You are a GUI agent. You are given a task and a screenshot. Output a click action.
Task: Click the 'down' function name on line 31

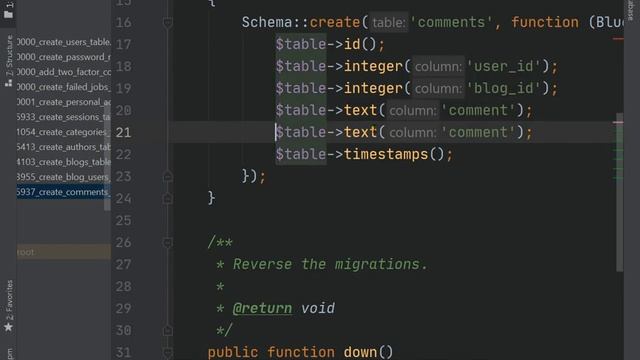[x=360, y=352]
